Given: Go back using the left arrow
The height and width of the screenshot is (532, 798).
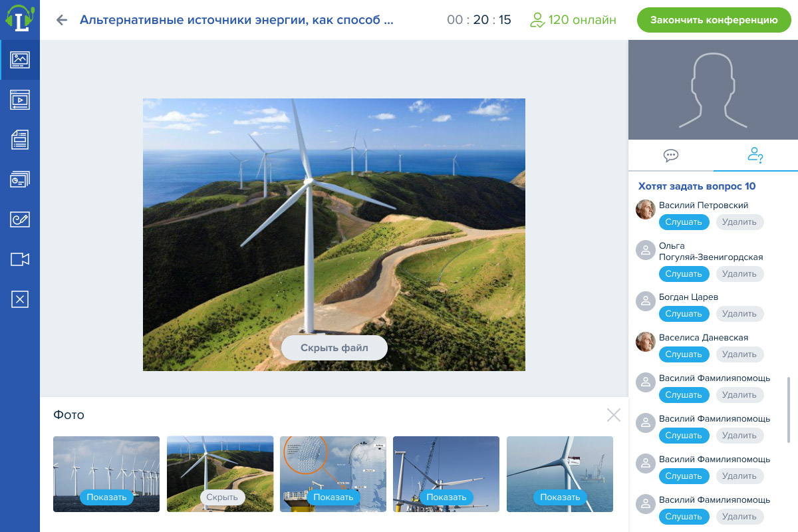Looking at the screenshot, I should [62, 20].
